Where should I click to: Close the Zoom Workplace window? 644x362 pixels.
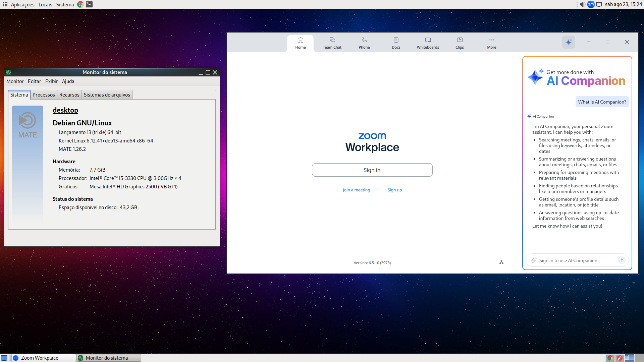point(627,42)
